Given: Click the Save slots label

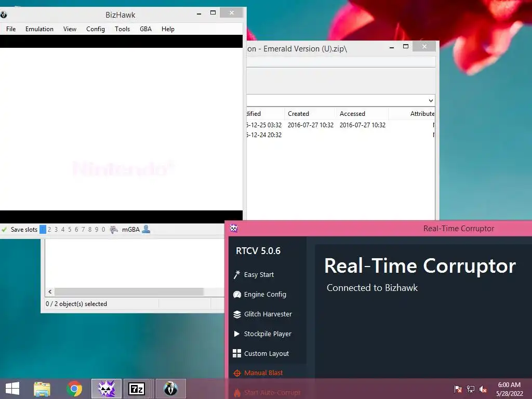Looking at the screenshot, I should click(24, 230).
